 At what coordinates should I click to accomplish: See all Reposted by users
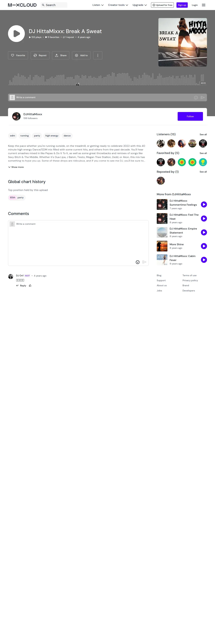203,172
